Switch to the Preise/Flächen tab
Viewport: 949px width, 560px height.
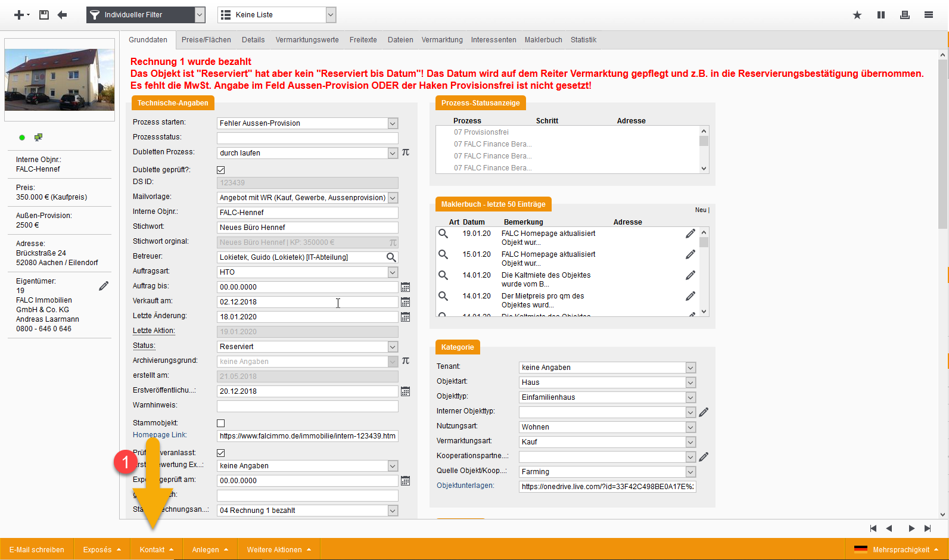tap(206, 40)
